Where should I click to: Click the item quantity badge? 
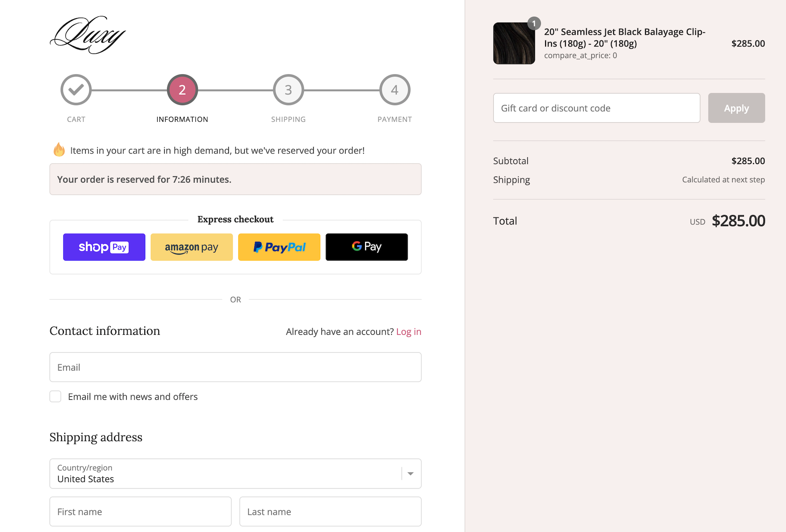coord(534,23)
